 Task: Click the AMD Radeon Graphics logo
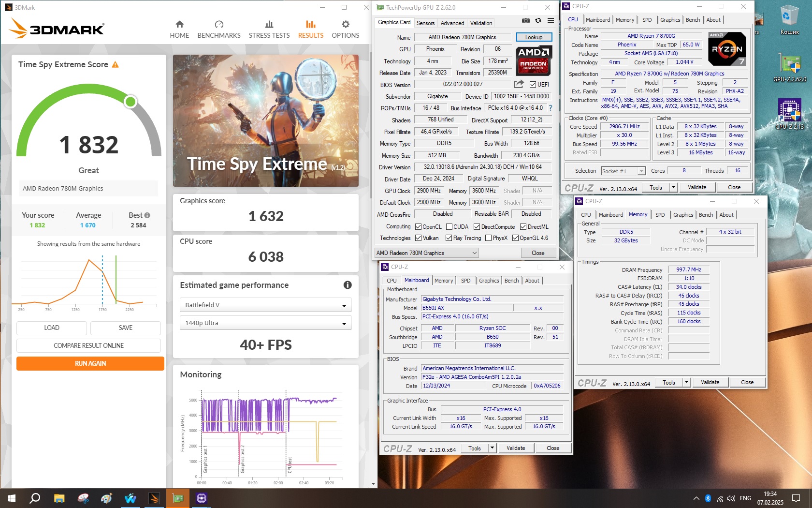click(533, 60)
